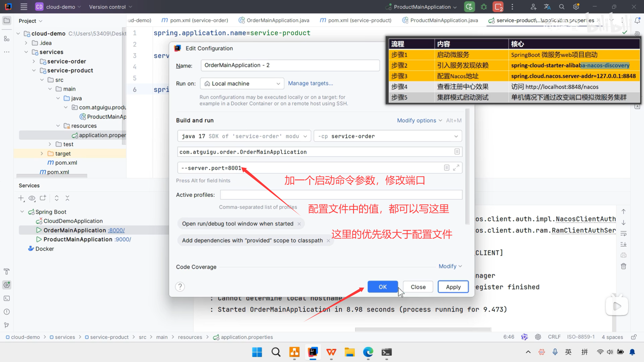Viewport: 644px width, 362px height.
Task: Click the Manage targets link
Action: [310, 83]
